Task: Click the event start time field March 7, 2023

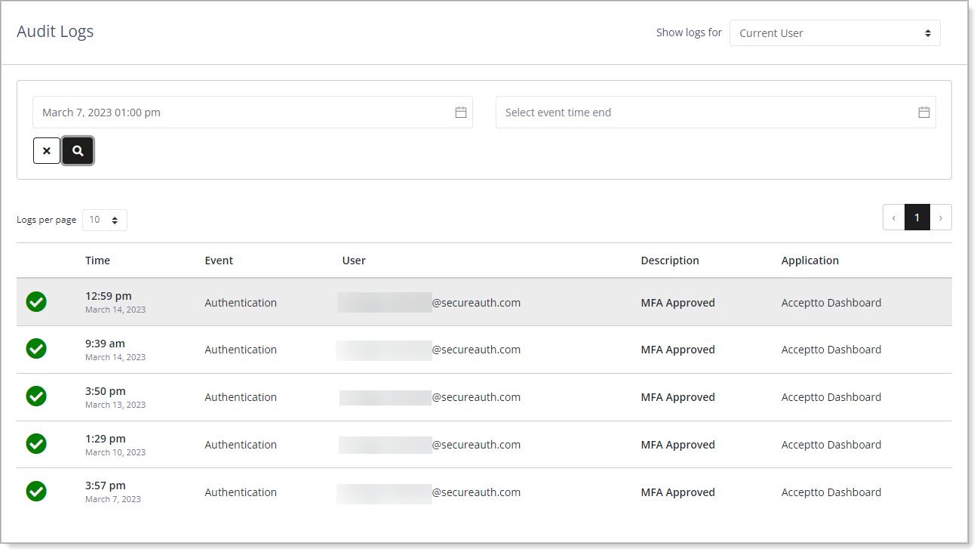Action: [x=253, y=113]
